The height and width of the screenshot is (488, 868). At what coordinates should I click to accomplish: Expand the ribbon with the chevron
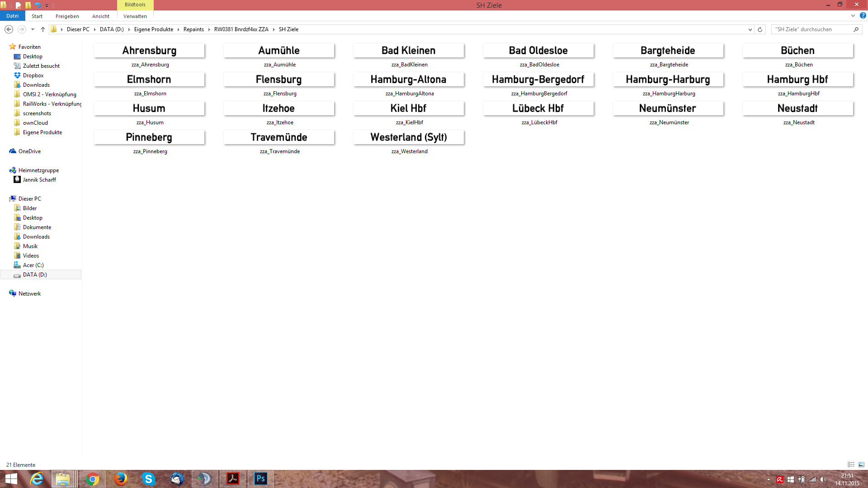(x=853, y=15)
